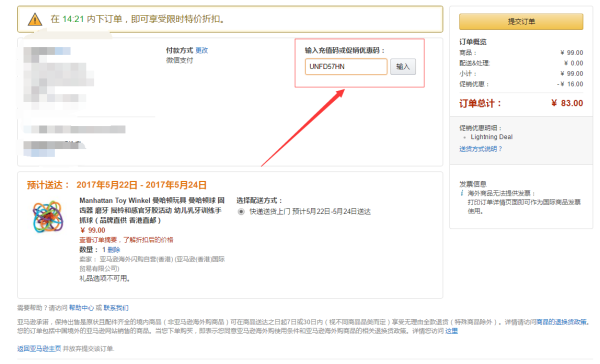Click the 提交订单 submit order button

pyautogui.click(x=521, y=21)
